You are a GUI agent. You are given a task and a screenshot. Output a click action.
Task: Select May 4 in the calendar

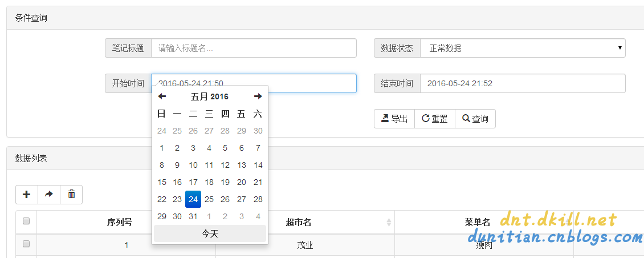point(209,148)
